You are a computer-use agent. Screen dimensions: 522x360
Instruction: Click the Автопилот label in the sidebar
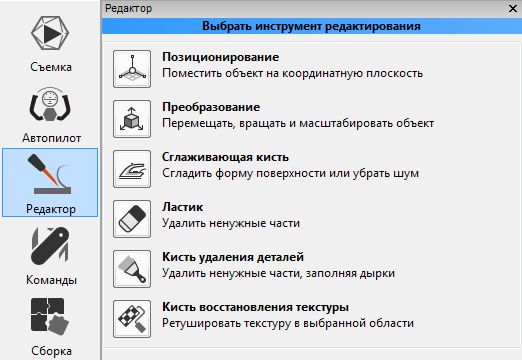(x=51, y=138)
